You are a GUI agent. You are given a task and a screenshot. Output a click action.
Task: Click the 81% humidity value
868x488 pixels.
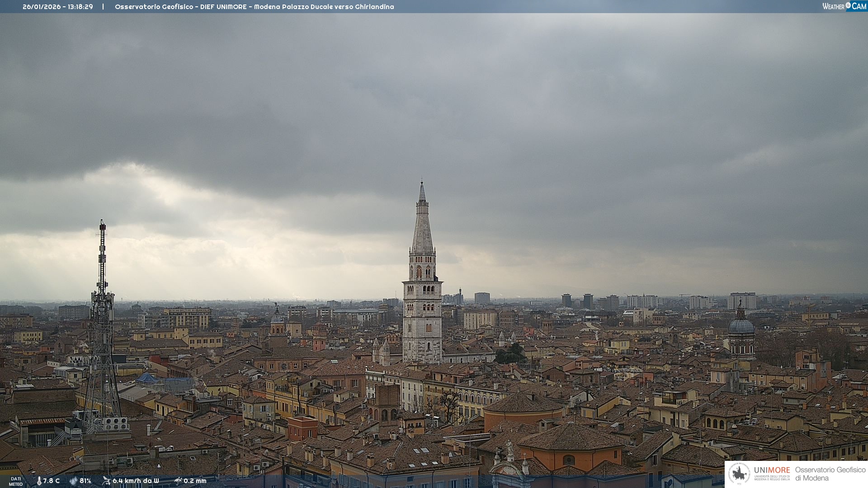click(x=85, y=481)
